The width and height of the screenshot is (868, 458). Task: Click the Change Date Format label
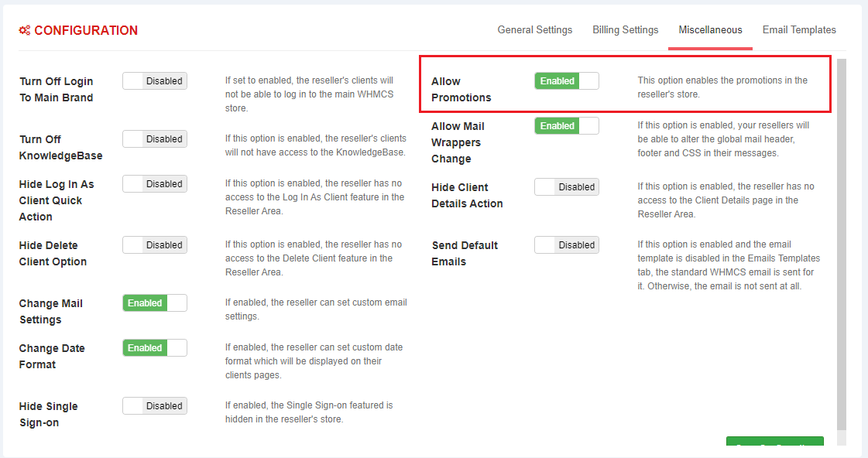point(52,356)
